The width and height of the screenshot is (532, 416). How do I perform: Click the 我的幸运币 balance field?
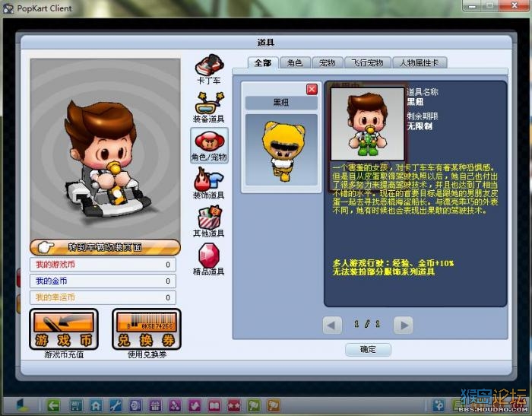point(103,298)
